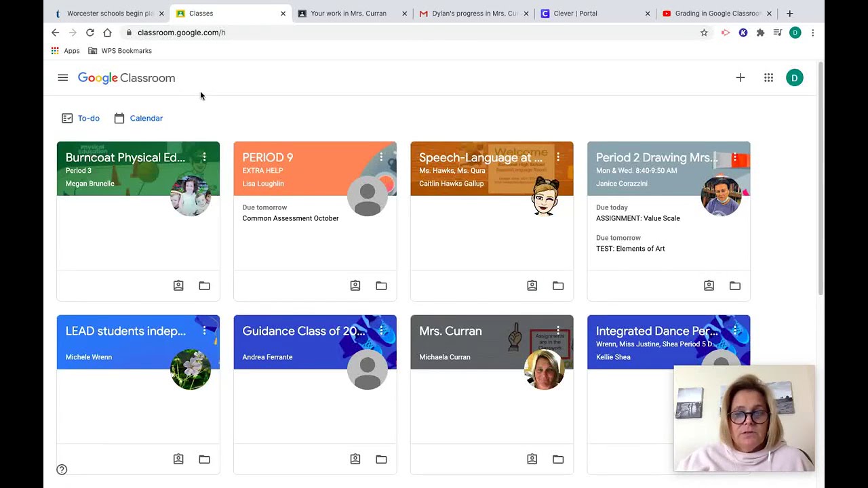Screen dimensions: 868x488
Task: Open options menu on Mrs. Curran card
Action: [x=558, y=331]
